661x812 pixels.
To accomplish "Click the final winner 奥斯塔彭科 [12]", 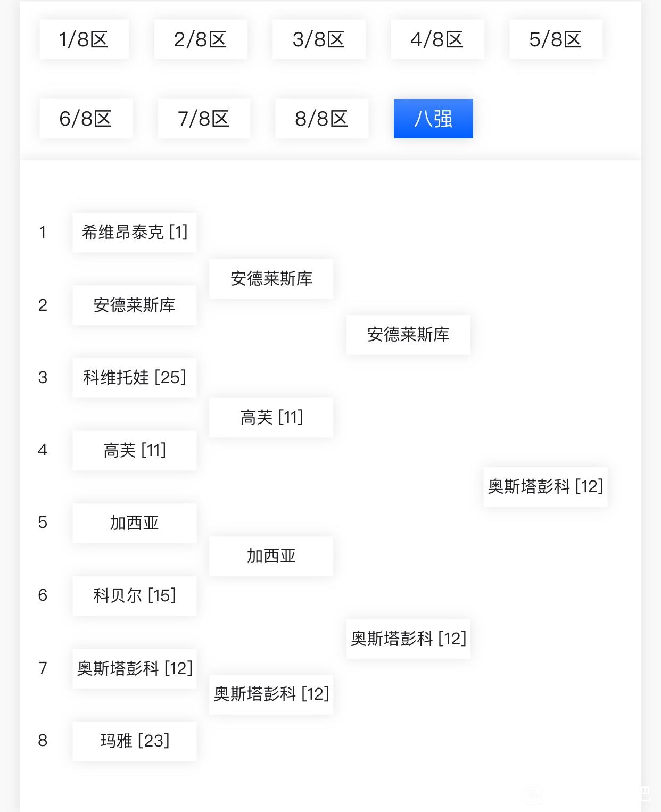I will pyautogui.click(x=546, y=487).
